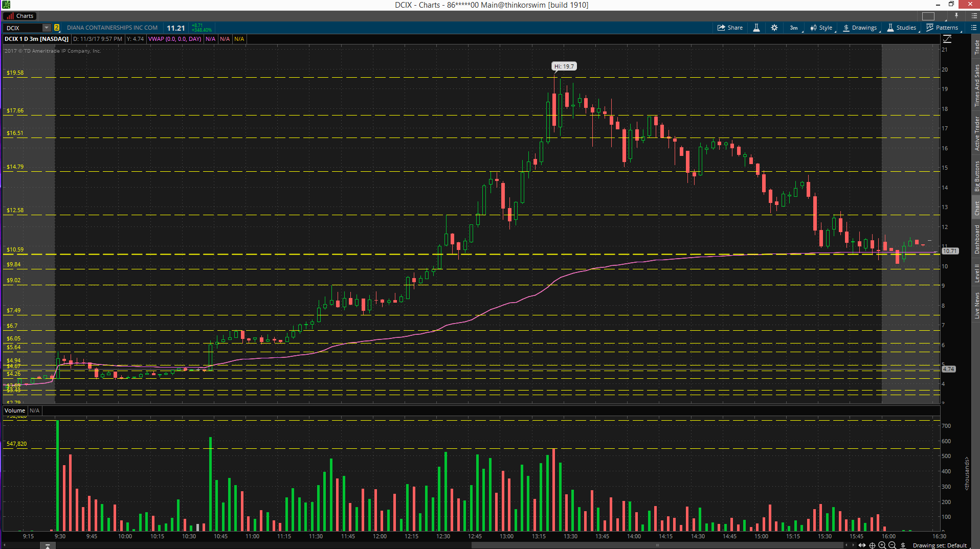Click the $17.66 price level label
980x549 pixels.
pyautogui.click(x=15, y=110)
